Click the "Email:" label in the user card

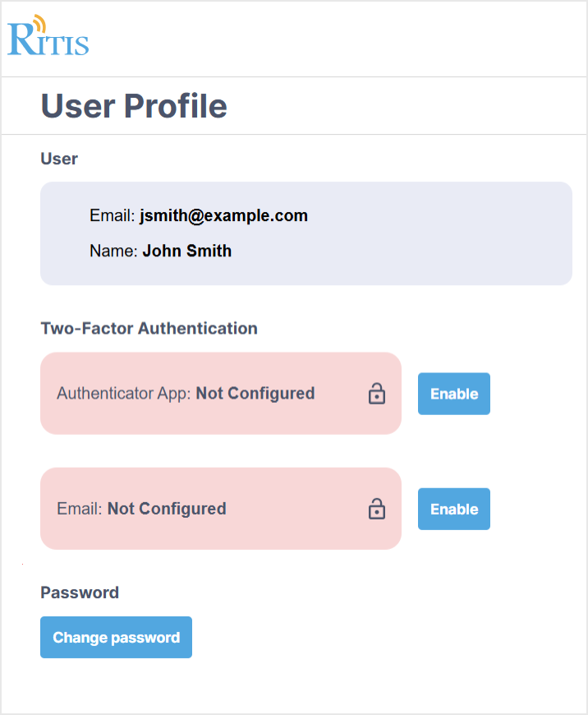click(112, 216)
